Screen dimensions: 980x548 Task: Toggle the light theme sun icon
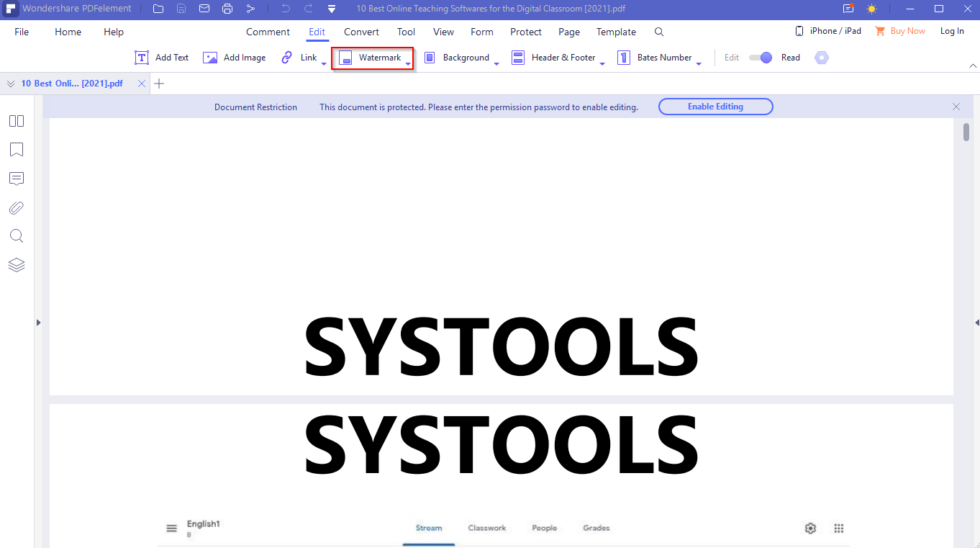871,9
